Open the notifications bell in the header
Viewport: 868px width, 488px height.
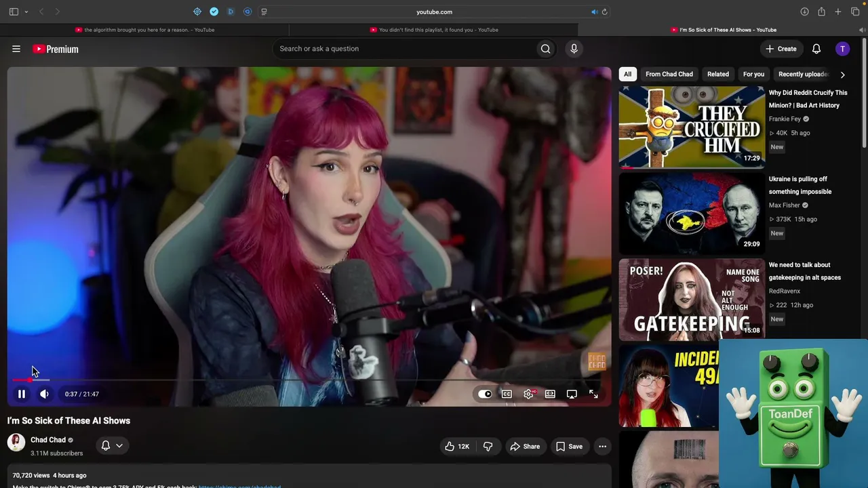pyautogui.click(x=816, y=49)
